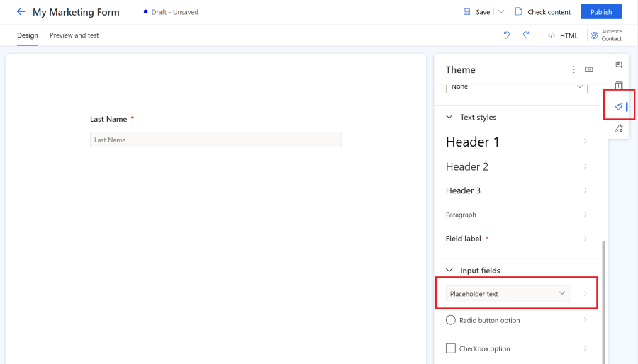Viewport: 638px width, 364px height.
Task: Select the Design tab
Action: (28, 35)
